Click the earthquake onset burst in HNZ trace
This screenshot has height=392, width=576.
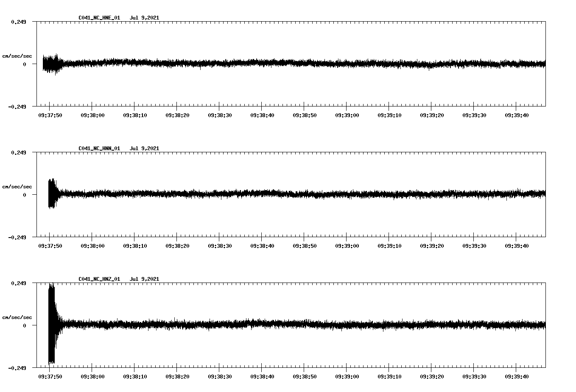(x=52, y=324)
